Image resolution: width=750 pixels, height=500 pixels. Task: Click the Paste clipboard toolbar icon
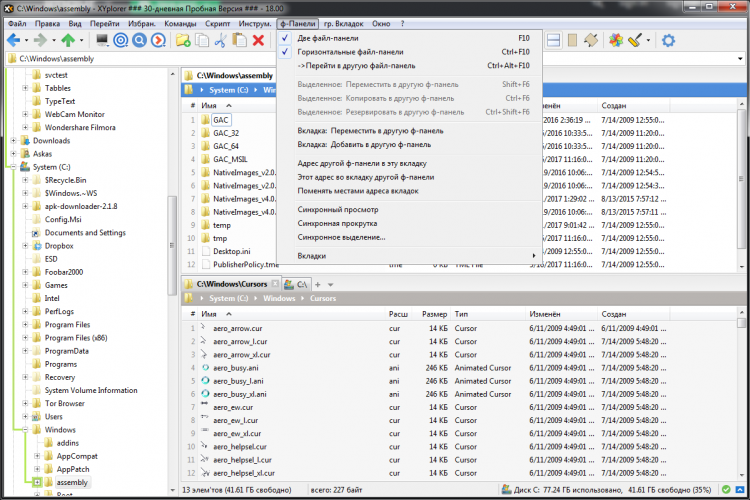click(x=240, y=41)
